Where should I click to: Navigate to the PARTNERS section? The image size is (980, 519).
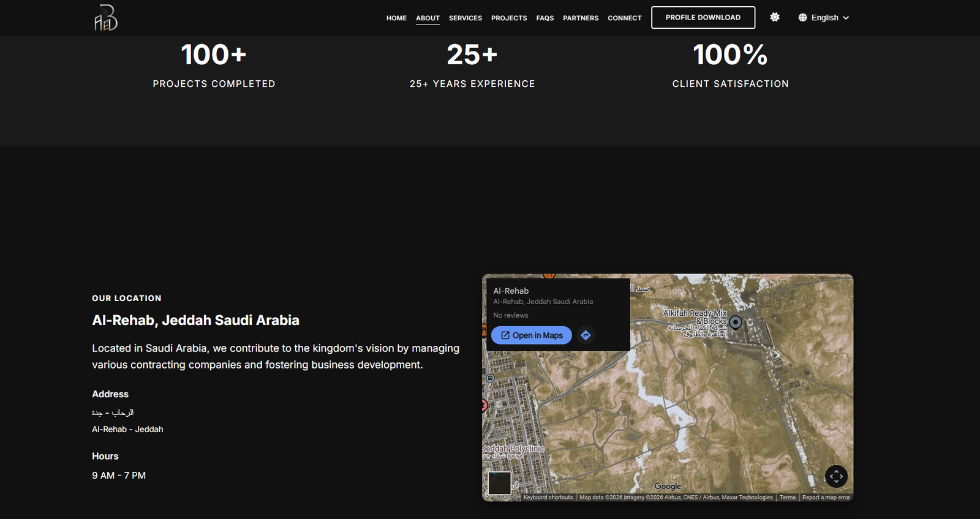coord(581,18)
